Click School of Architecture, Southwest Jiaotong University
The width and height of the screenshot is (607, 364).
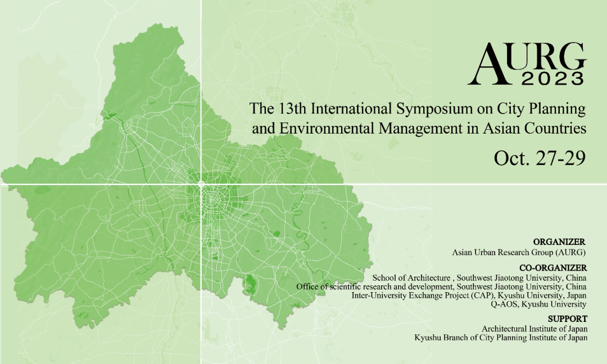coord(479,278)
